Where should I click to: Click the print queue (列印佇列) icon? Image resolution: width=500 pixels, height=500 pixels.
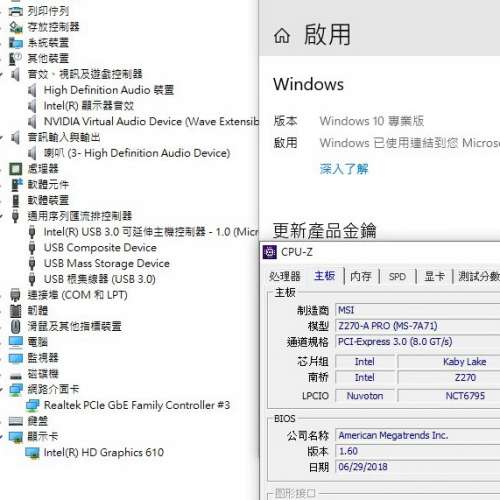pyautogui.click(x=15, y=11)
